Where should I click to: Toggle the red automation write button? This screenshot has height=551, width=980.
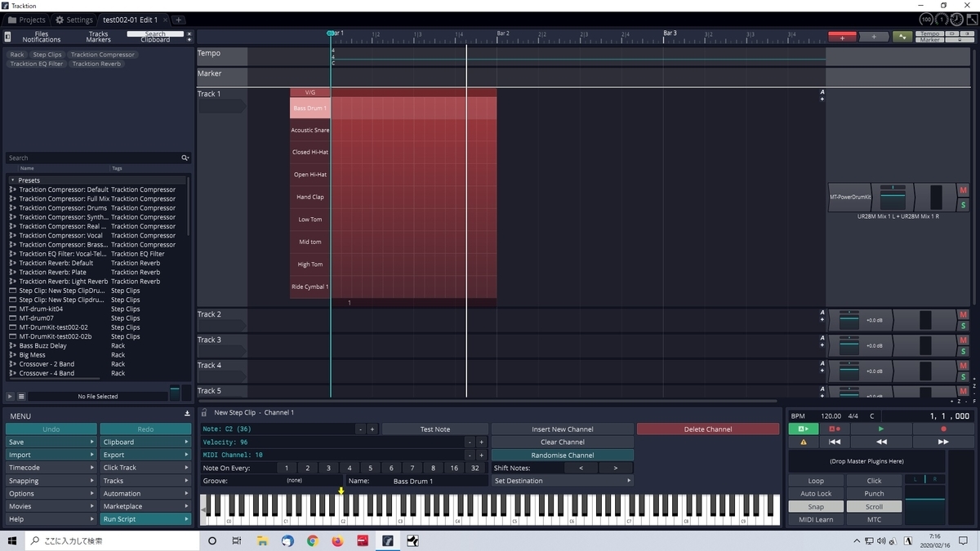click(x=835, y=429)
